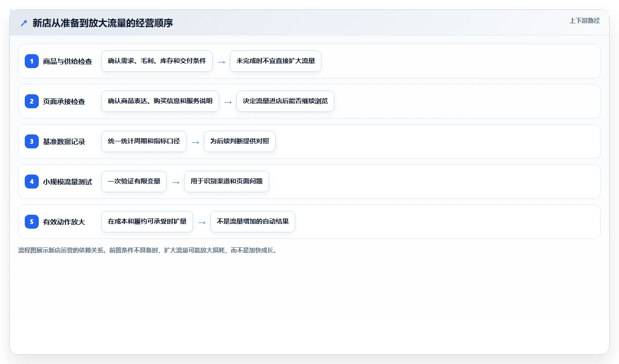The height and width of the screenshot is (364, 619).
Task: Click the 在成本和履约可承受时扩量 box
Action: 147,222
